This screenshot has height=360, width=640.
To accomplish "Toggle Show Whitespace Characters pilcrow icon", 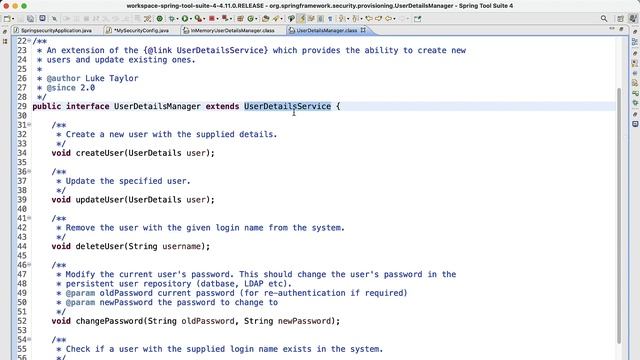I will click(x=330, y=19).
